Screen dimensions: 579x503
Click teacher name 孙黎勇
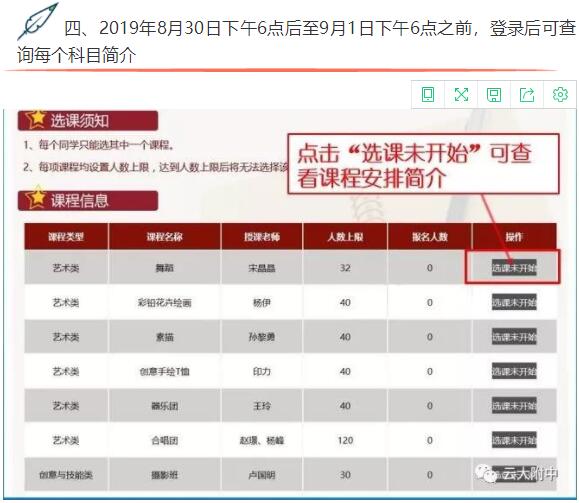[262, 337]
